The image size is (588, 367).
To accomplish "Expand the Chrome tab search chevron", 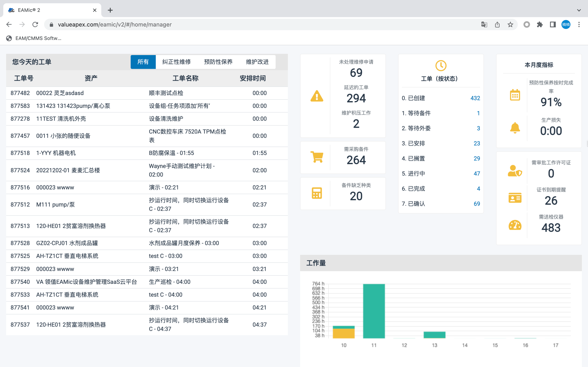I will click(579, 10).
